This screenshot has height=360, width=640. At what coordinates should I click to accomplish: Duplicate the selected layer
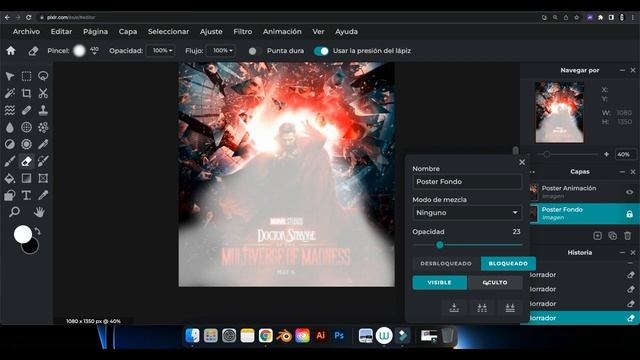point(613,236)
